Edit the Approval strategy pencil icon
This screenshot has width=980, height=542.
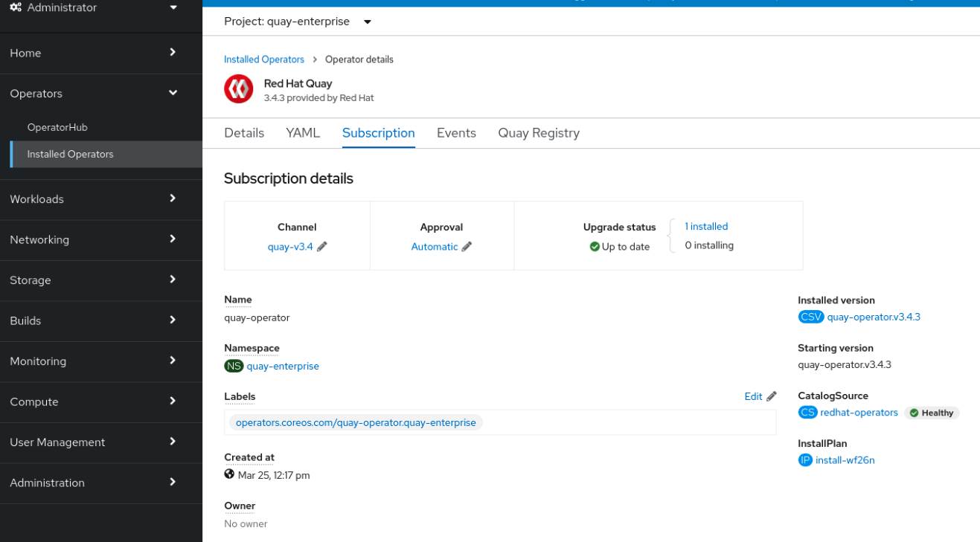466,246
